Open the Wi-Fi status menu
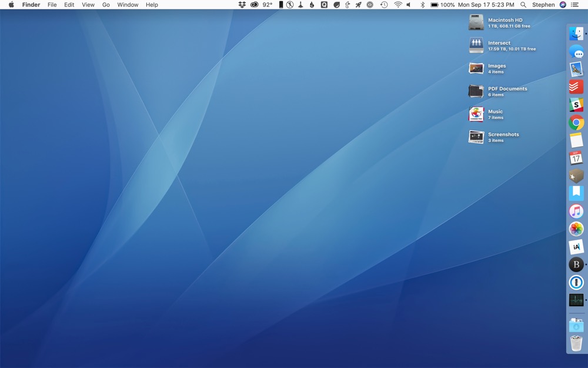Image resolution: width=588 pixels, height=368 pixels. (398, 5)
